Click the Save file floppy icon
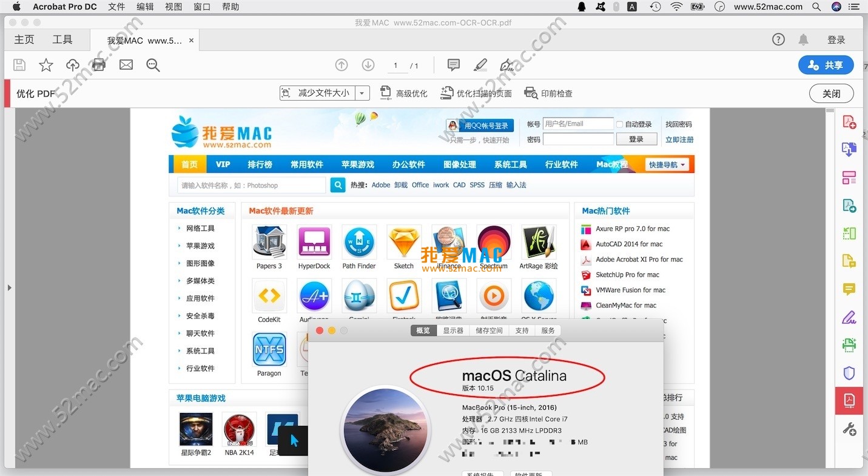The image size is (868, 476). [x=19, y=65]
